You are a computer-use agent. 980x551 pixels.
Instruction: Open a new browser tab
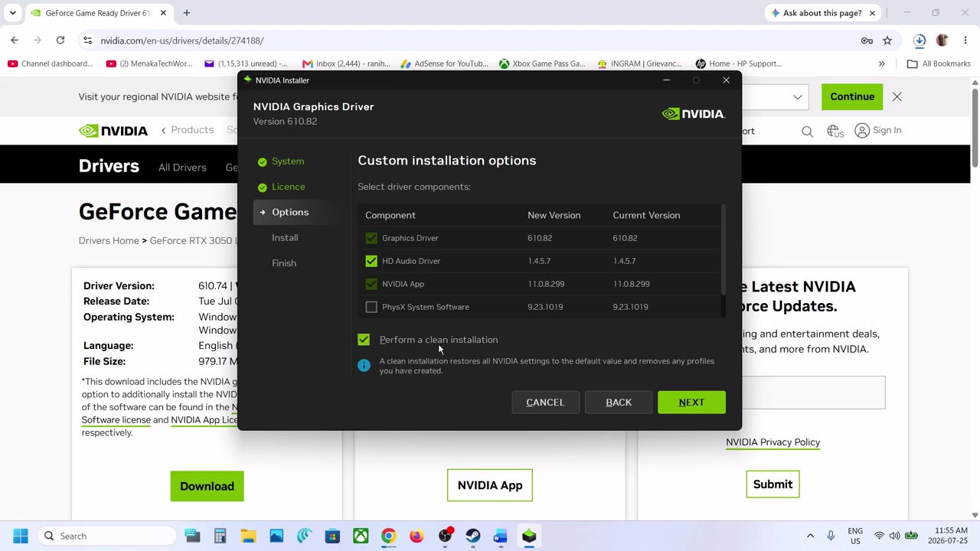point(186,13)
